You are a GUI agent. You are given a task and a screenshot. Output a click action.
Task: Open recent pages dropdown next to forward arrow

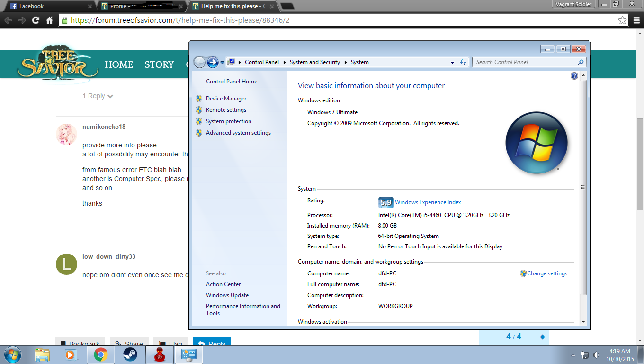click(x=222, y=62)
